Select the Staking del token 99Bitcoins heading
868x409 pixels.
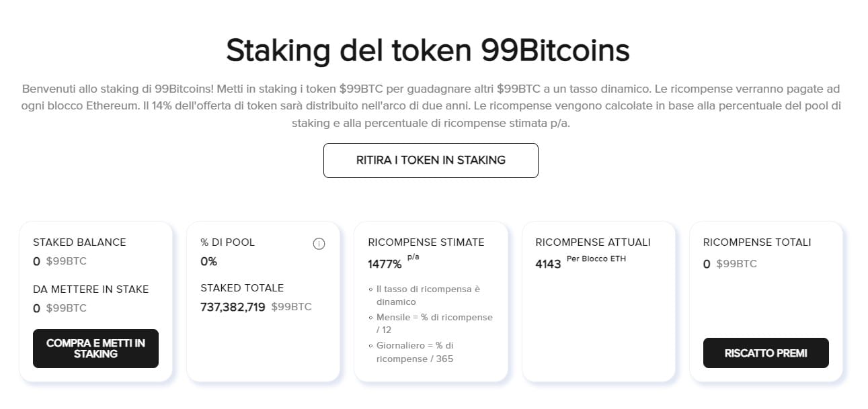click(x=428, y=51)
